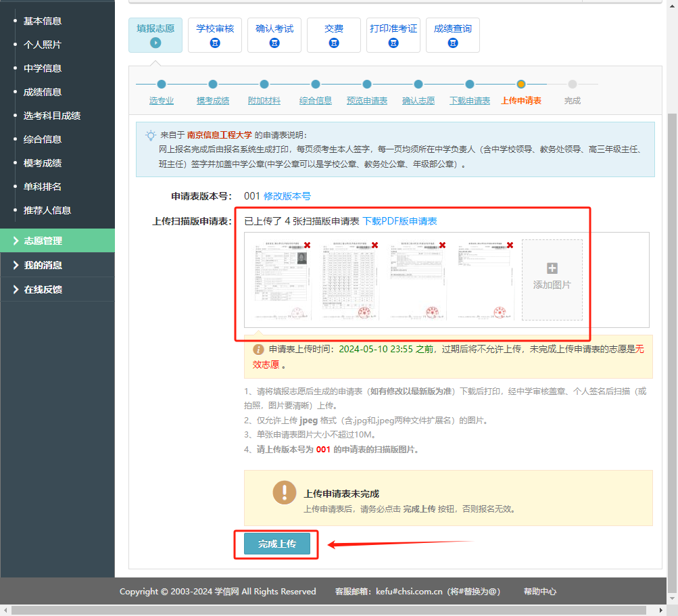
Task: Click the 修改版本号 link
Action: (287, 196)
